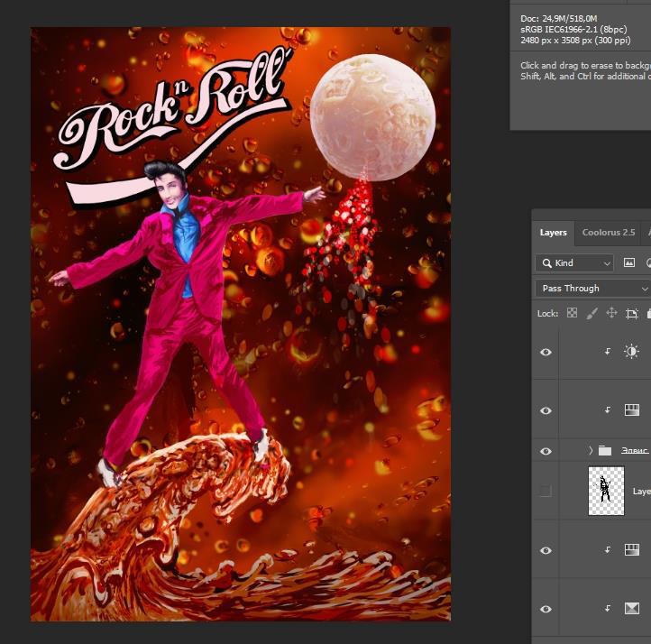Switch to the Coolorus 2.5 tab

[609, 232]
